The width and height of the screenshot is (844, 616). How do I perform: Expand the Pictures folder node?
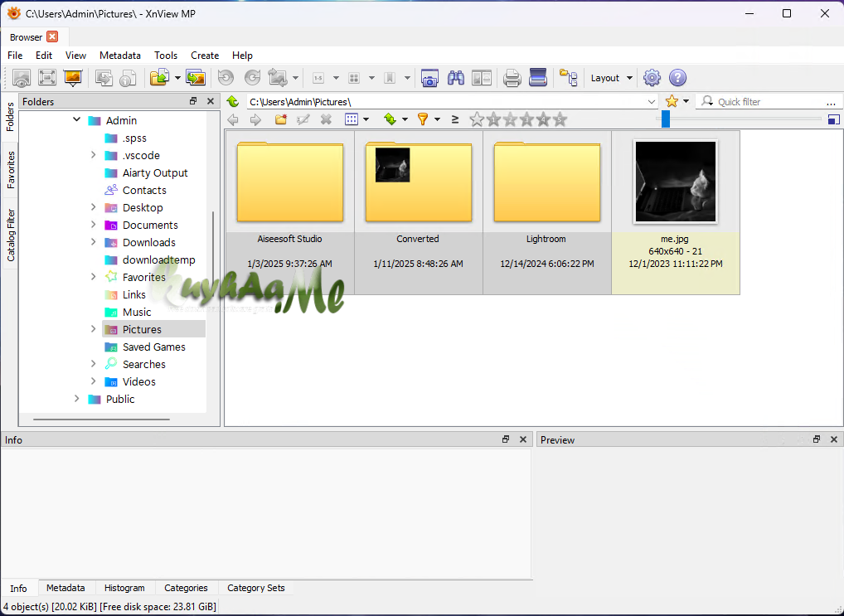(93, 329)
